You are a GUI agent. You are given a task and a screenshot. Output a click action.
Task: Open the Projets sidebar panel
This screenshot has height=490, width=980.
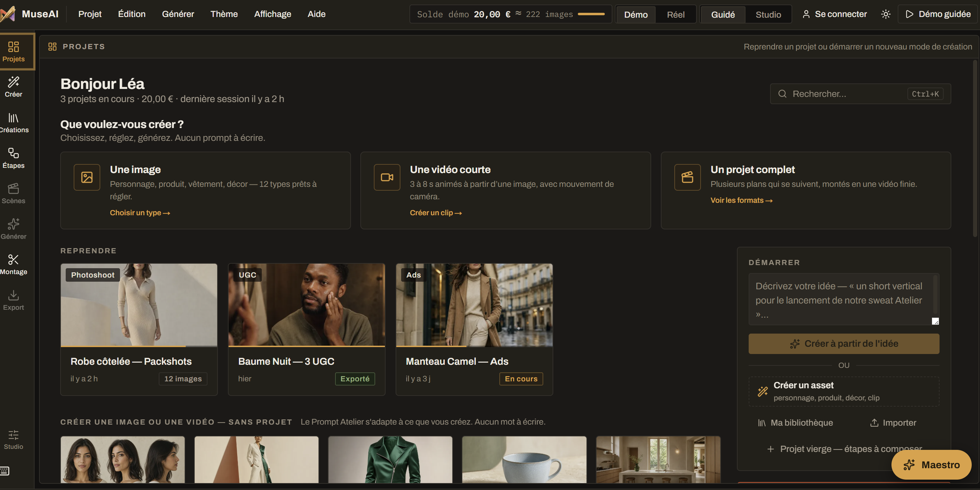14,52
